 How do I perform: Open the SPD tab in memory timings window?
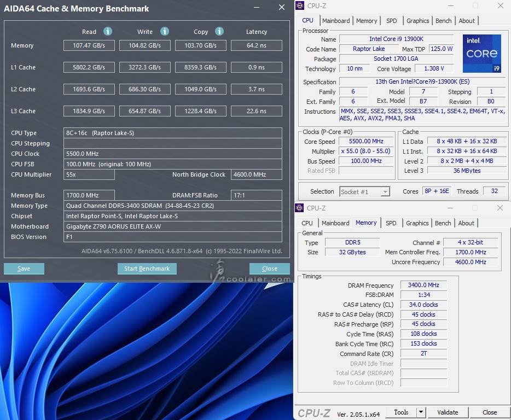(x=391, y=223)
